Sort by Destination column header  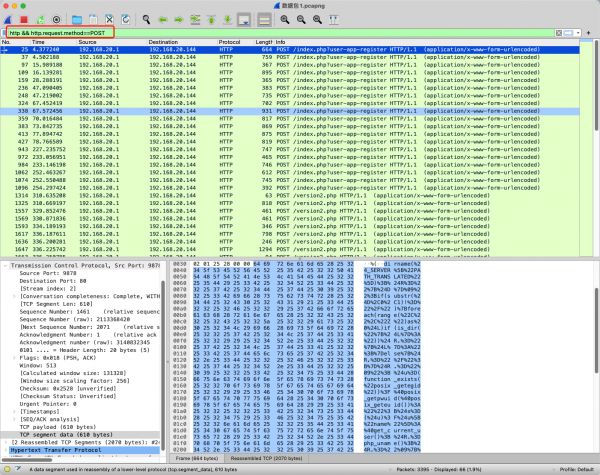(163, 42)
